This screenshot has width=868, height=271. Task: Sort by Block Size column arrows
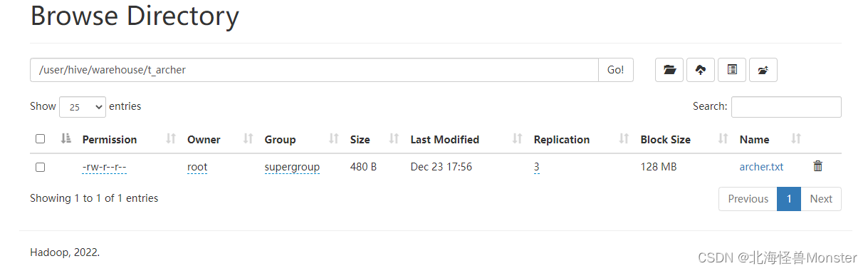coord(723,139)
